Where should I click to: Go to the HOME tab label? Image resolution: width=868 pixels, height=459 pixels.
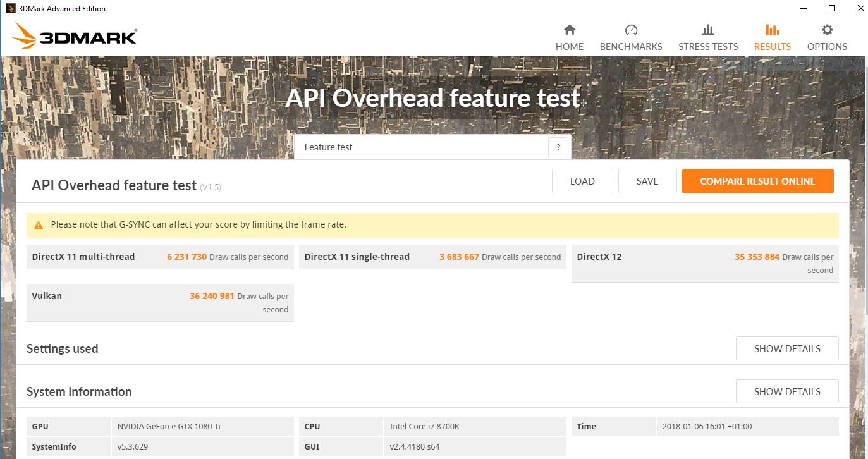(x=570, y=46)
